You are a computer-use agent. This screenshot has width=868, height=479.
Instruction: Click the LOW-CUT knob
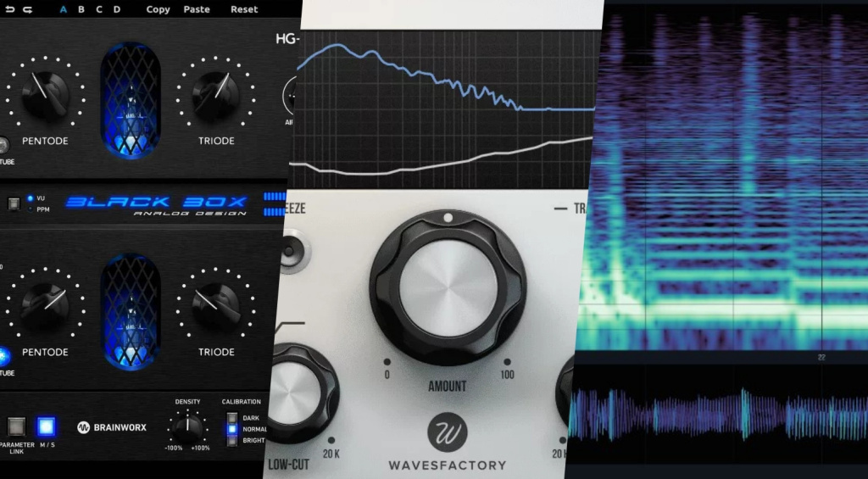point(299,393)
